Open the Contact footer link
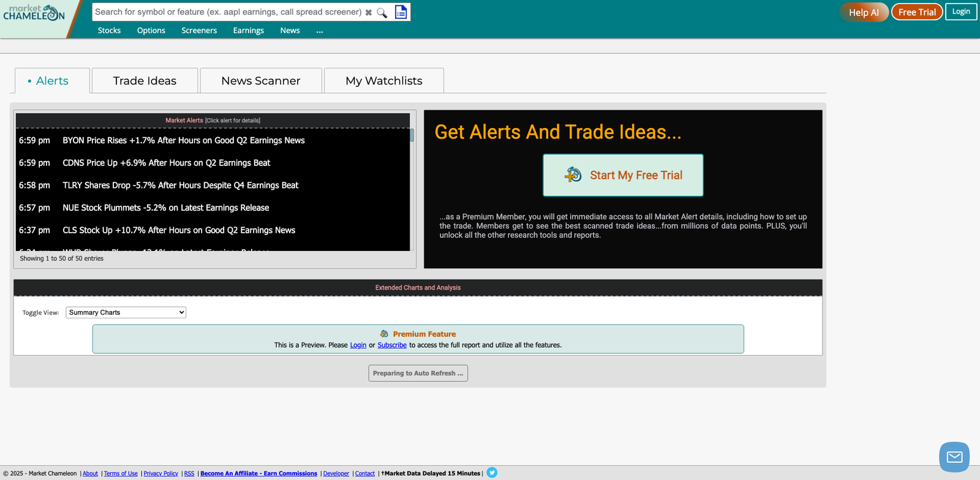980x480 pixels. coord(365,473)
